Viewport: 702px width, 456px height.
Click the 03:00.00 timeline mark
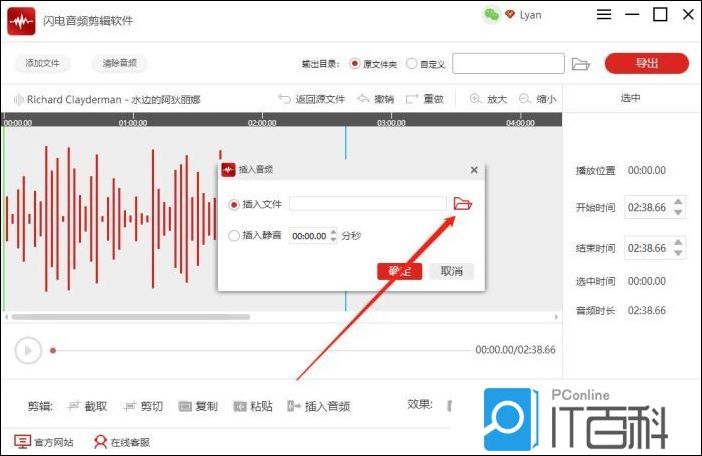pyautogui.click(x=391, y=123)
